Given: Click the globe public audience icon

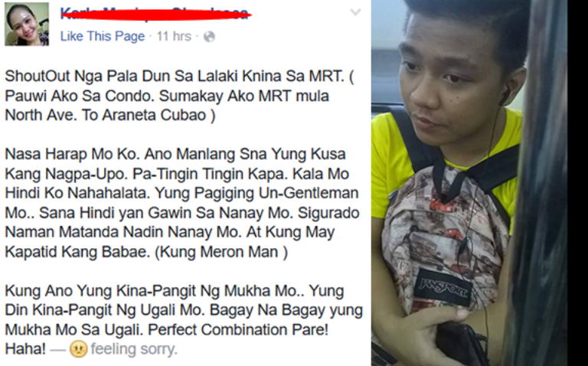Looking at the screenshot, I should tap(209, 37).
